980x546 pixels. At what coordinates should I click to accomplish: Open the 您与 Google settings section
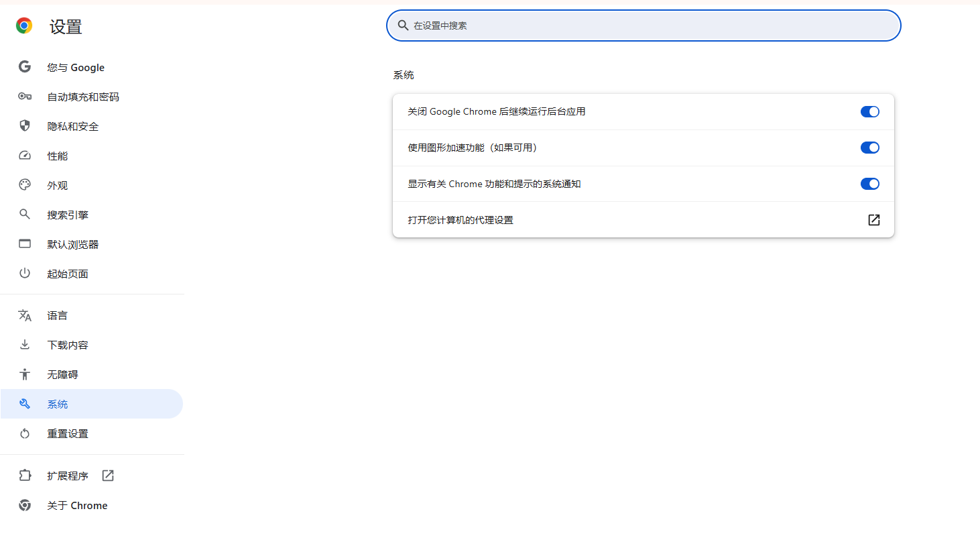point(92,67)
